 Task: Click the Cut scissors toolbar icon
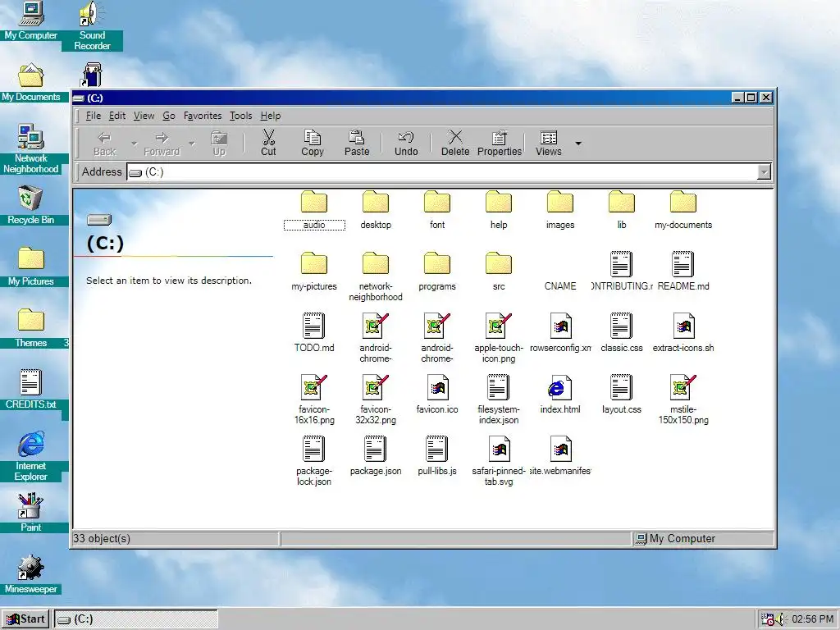[x=268, y=138]
